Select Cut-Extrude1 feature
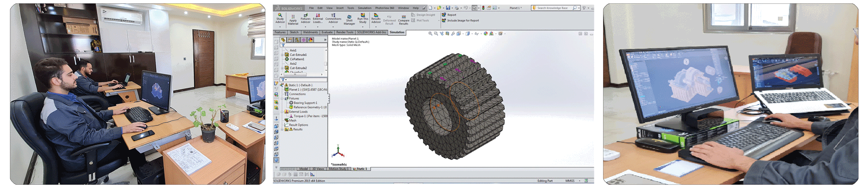 (298, 54)
